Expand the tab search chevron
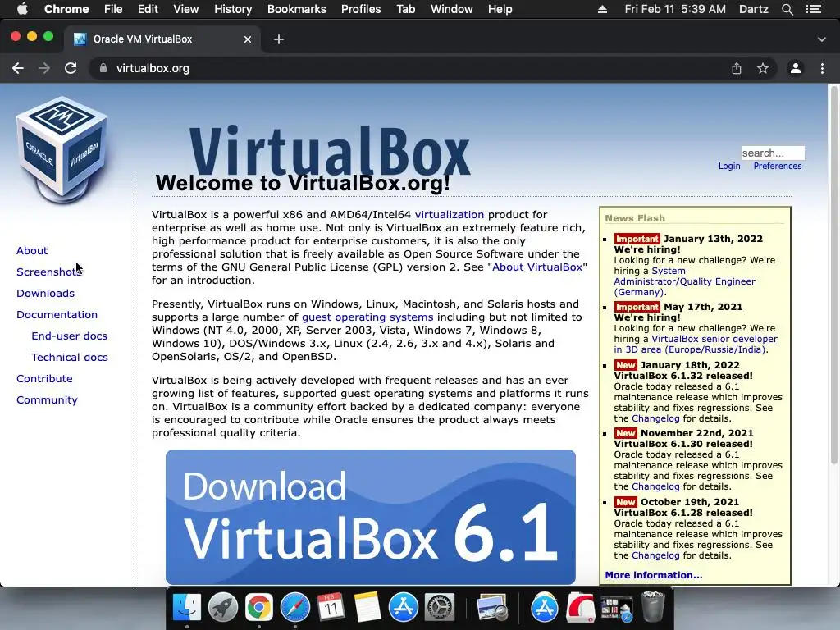The image size is (840, 630). [x=822, y=39]
